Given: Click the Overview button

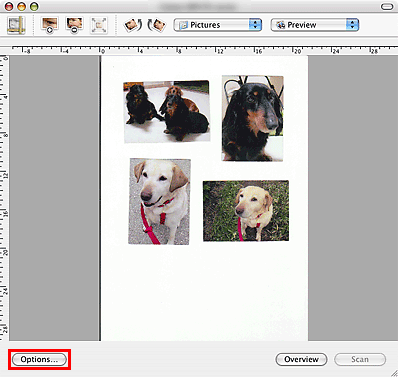Looking at the screenshot, I should (301, 359).
